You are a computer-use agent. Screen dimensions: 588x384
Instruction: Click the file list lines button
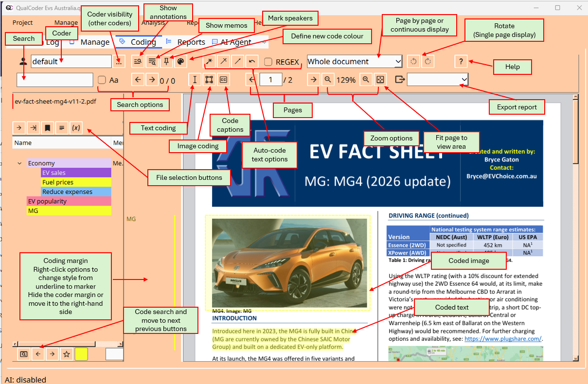61,128
